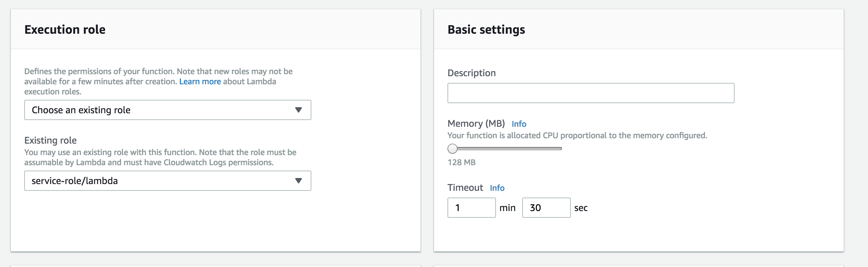Select the Timeout seconds input field
The width and height of the screenshot is (868, 267).
point(546,208)
